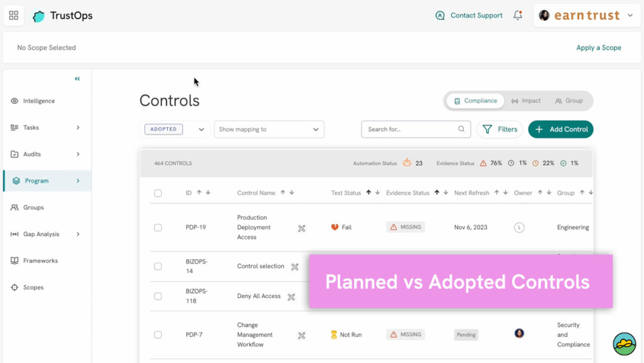644x363 pixels.
Task: Click the Add Control button
Action: tap(561, 129)
